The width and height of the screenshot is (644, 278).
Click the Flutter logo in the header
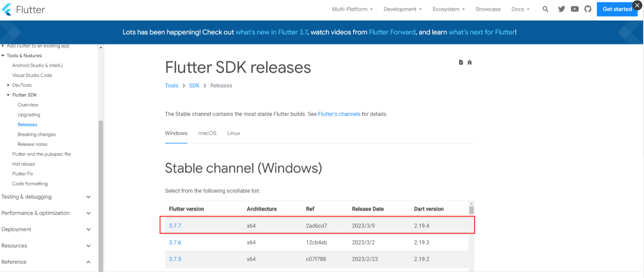pyautogui.click(x=24, y=9)
